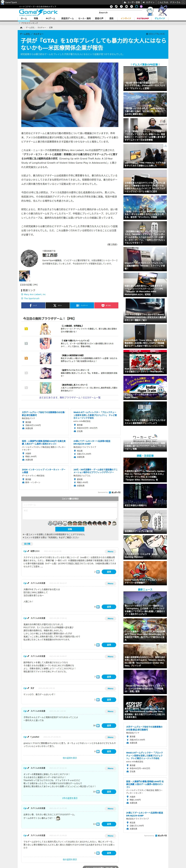The height and width of the screenshot is (868, 186).
Task: Open the セール・無料 menu tab
Action: [x=84, y=19]
